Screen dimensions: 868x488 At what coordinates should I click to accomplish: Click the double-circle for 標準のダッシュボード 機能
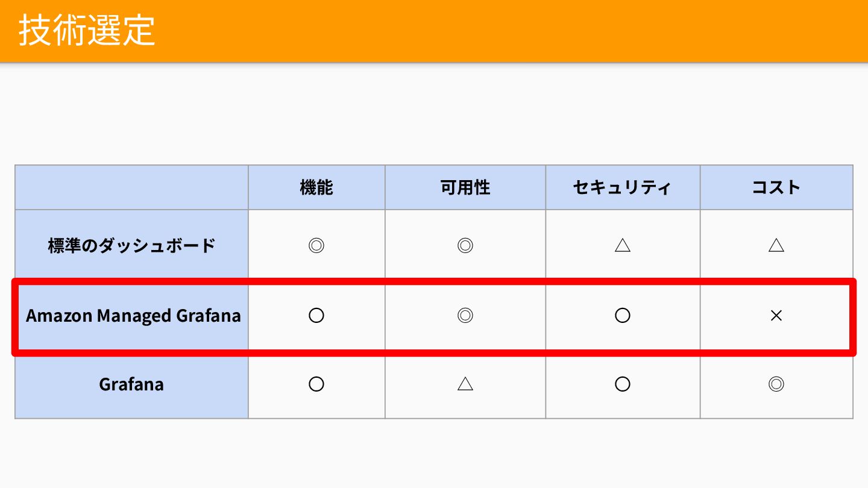click(x=316, y=245)
